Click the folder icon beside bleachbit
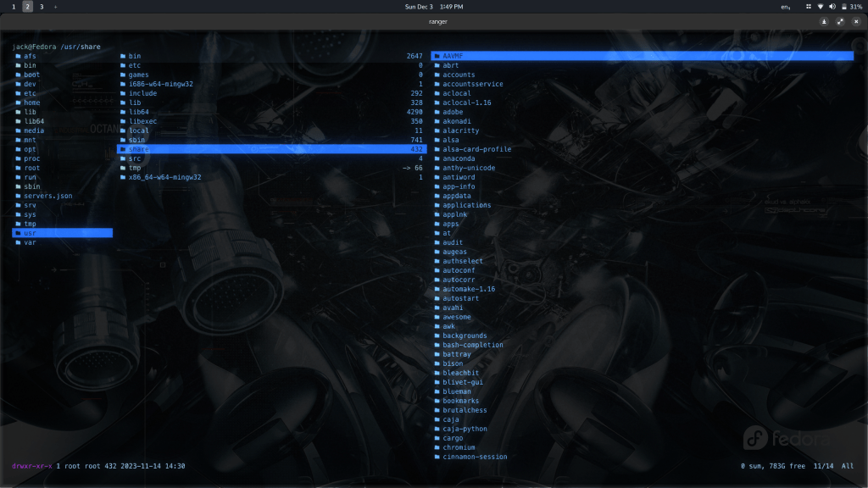This screenshot has width=868, height=488. pyautogui.click(x=437, y=373)
